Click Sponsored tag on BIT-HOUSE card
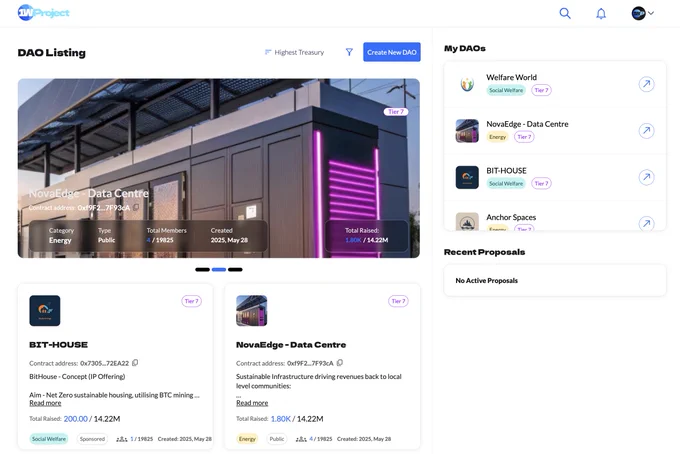This screenshot has width=680, height=454. click(92, 439)
